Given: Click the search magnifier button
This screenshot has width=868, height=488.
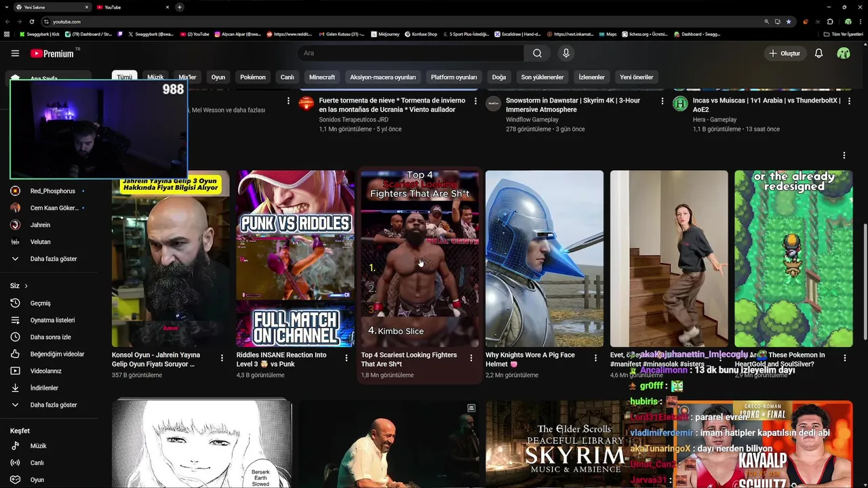Looking at the screenshot, I should coord(537,53).
